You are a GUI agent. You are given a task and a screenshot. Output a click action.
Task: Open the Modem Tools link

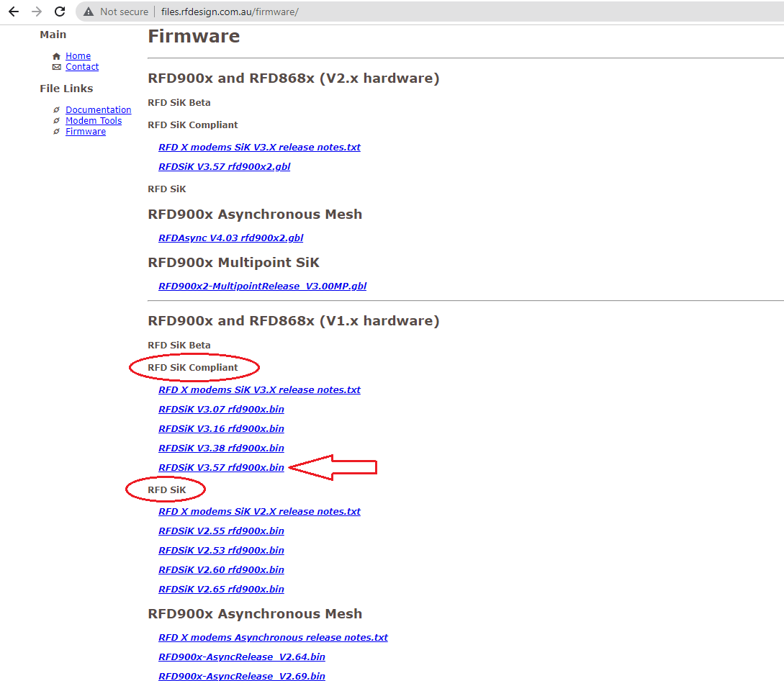(94, 121)
